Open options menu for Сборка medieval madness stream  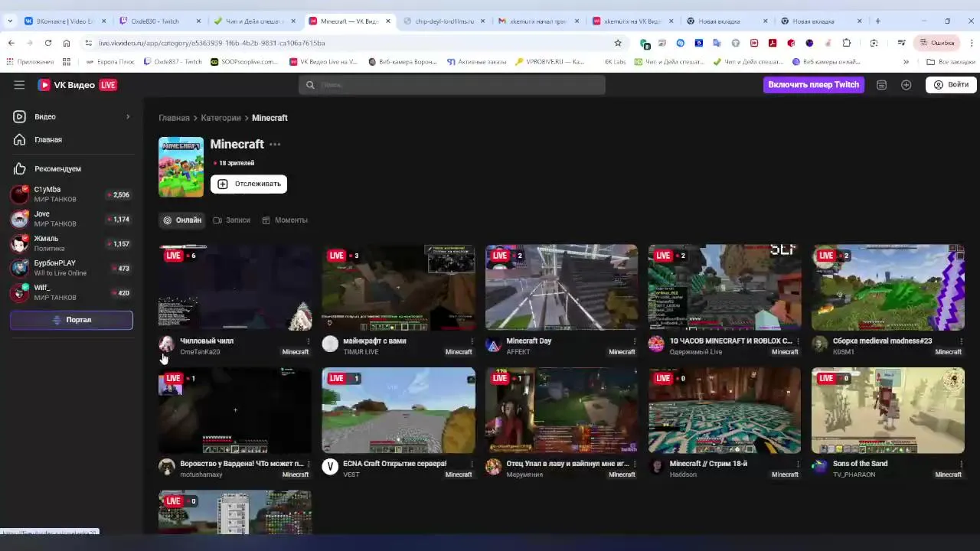click(962, 341)
